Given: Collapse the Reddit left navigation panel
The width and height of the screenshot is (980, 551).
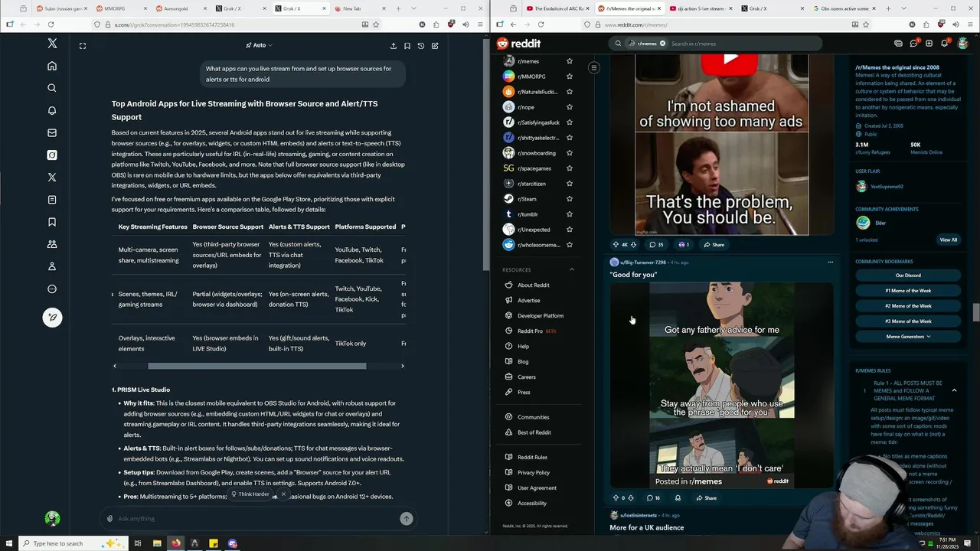Looking at the screenshot, I should 593,68.
